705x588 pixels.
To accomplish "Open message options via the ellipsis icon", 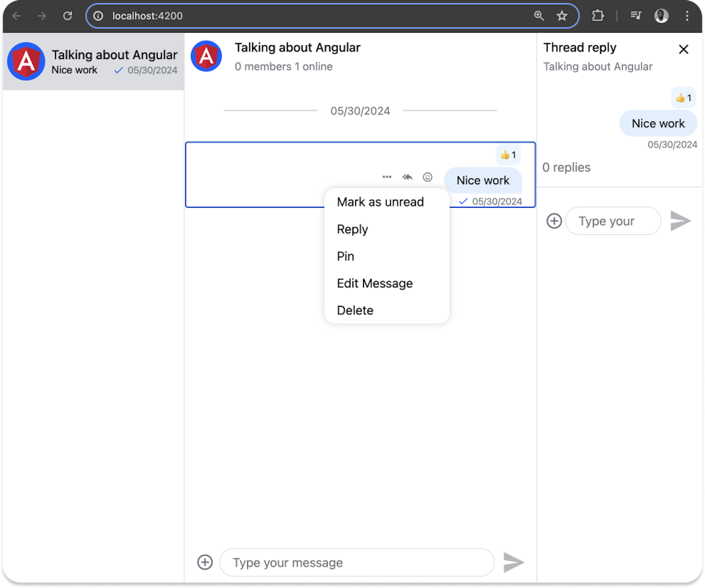I will tap(386, 176).
